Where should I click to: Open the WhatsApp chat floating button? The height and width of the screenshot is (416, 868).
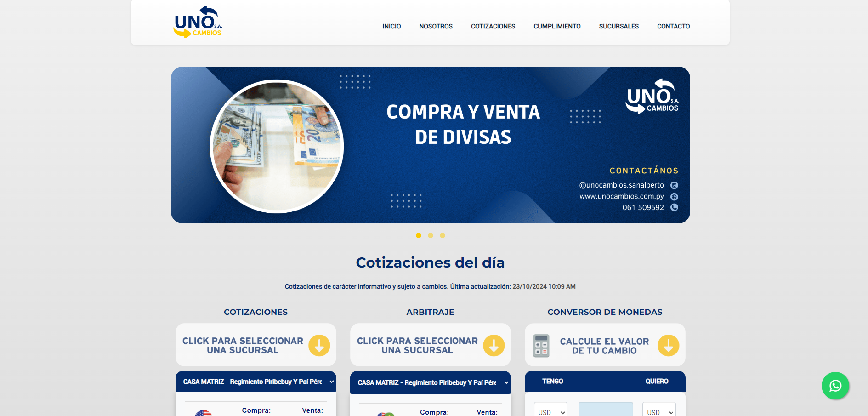point(835,386)
